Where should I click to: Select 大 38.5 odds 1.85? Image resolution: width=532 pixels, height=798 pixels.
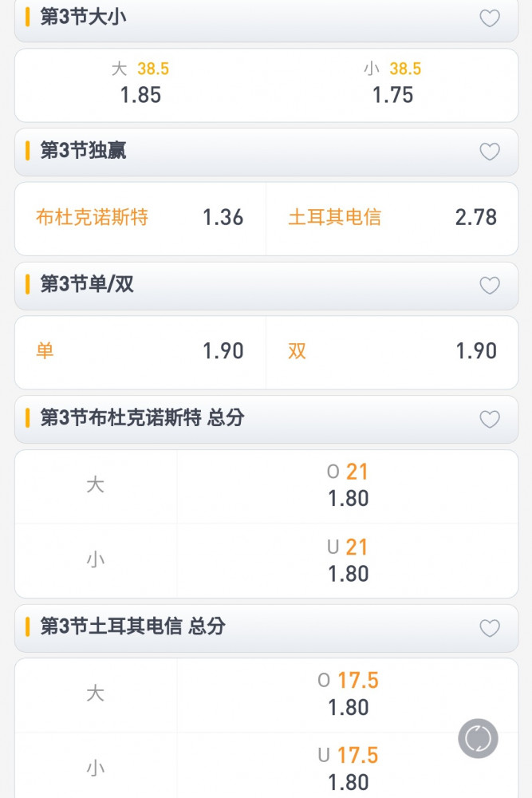(x=140, y=85)
